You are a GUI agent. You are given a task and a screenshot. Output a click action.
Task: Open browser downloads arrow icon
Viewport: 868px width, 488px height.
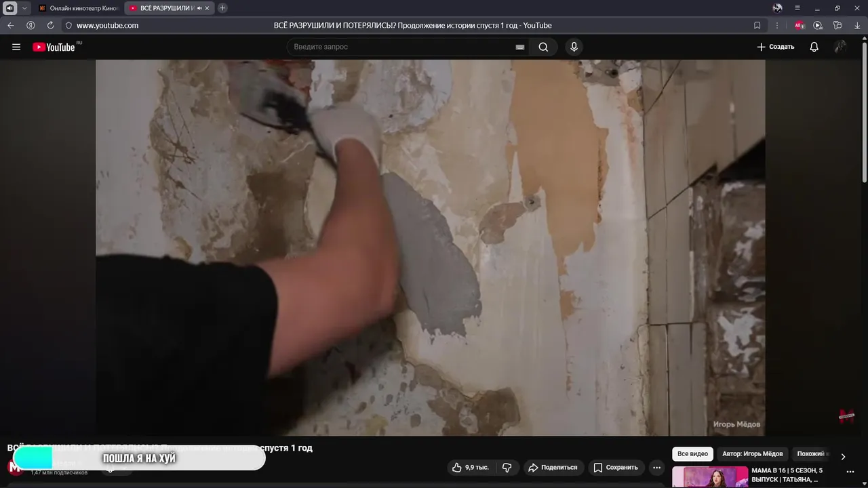click(857, 25)
